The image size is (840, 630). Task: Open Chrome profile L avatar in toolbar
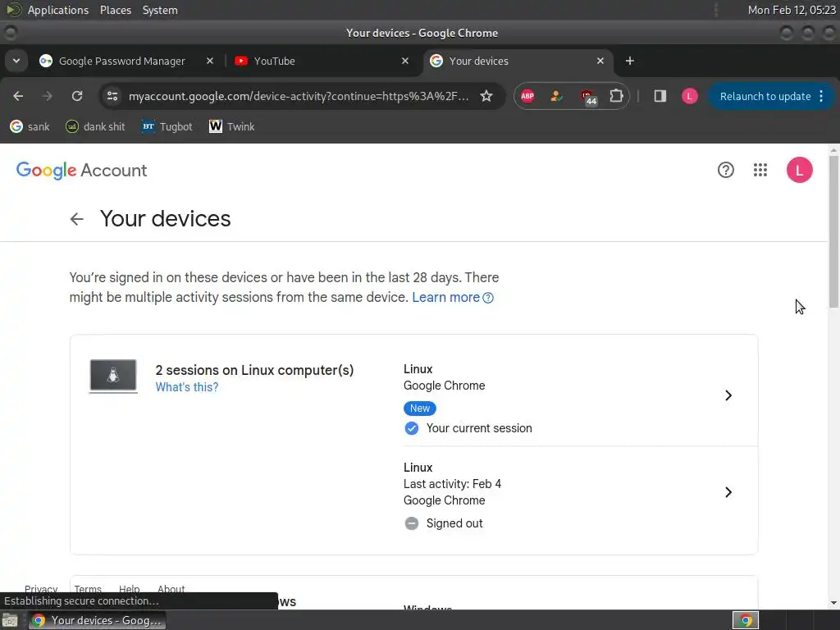(x=689, y=96)
